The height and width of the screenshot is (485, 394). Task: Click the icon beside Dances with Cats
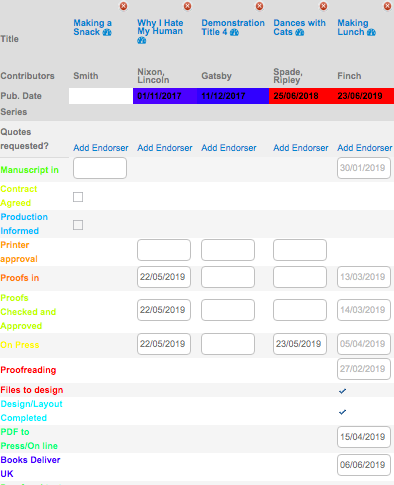point(300,32)
